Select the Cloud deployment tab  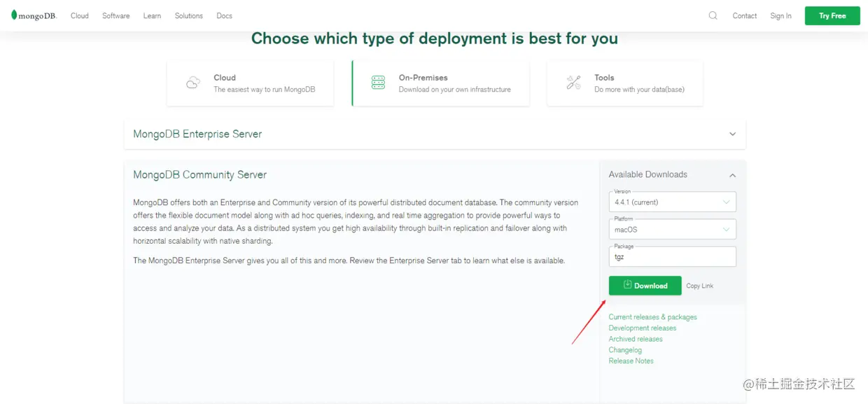tap(250, 83)
